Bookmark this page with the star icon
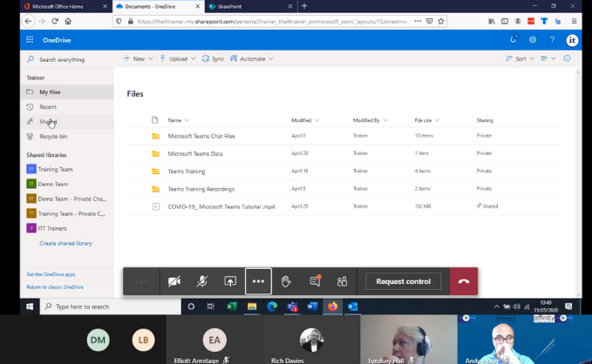Screen dimensions: 592x364 point(440,21)
